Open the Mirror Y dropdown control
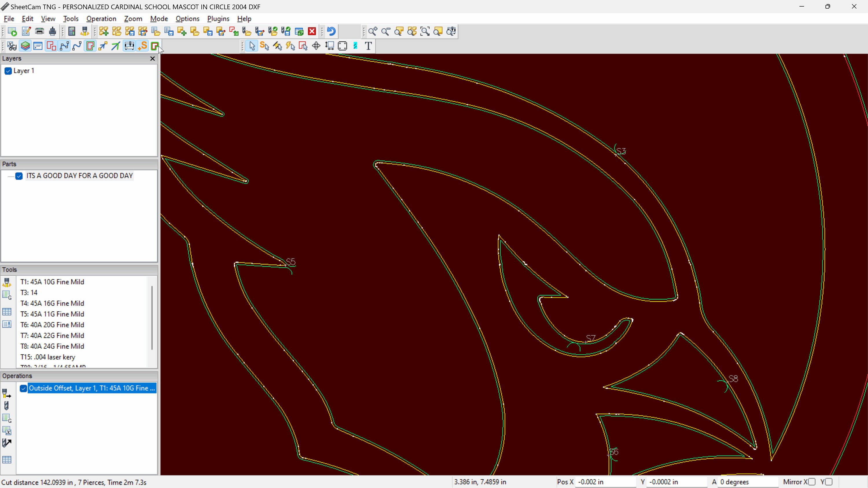Screen dimensions: 868x488 point(829,482)
